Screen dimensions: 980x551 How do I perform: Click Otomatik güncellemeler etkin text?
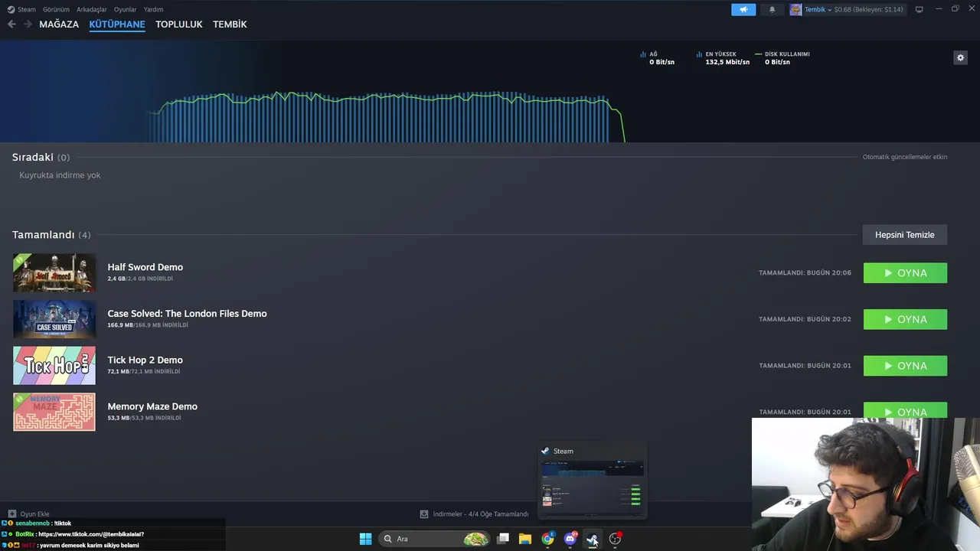(x=905, y=157)
